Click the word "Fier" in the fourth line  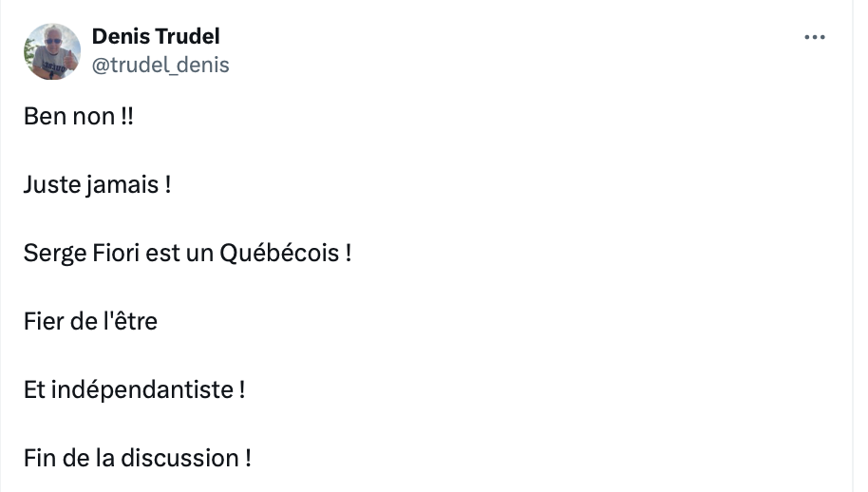[x=44, y=322]
